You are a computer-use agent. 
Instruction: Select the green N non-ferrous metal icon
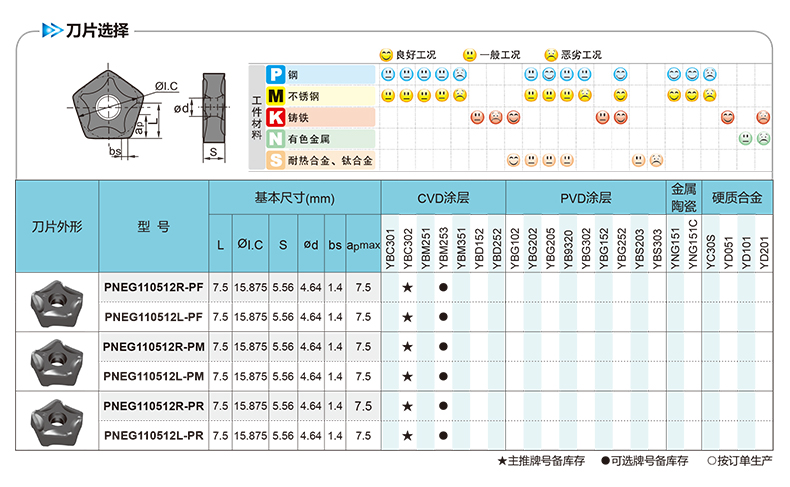click(x=275, y=138)
